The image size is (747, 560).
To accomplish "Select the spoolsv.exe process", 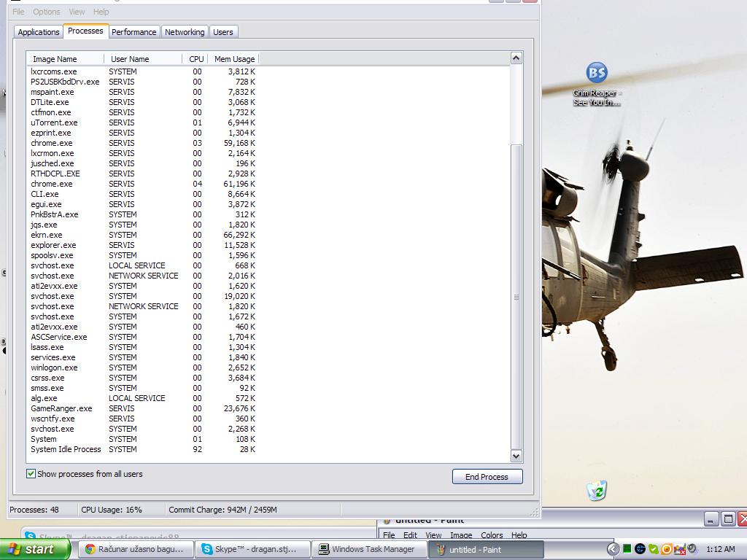I will pos(143,255).
